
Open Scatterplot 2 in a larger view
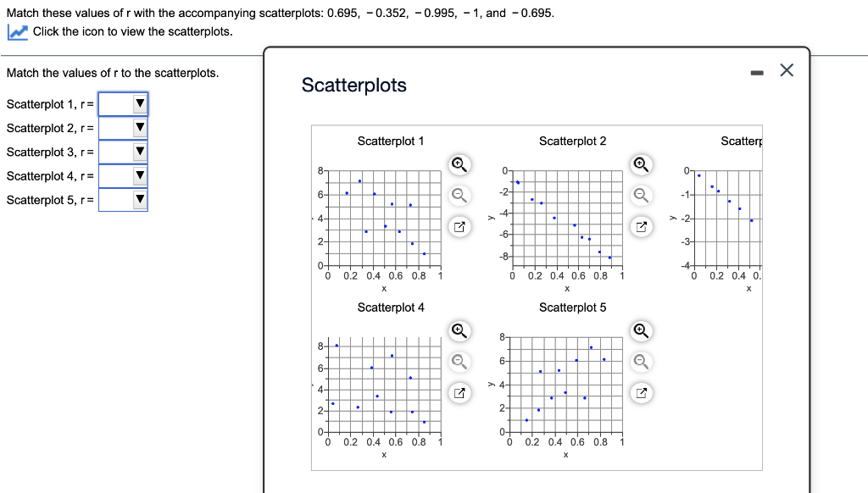(x=642, y=226)
